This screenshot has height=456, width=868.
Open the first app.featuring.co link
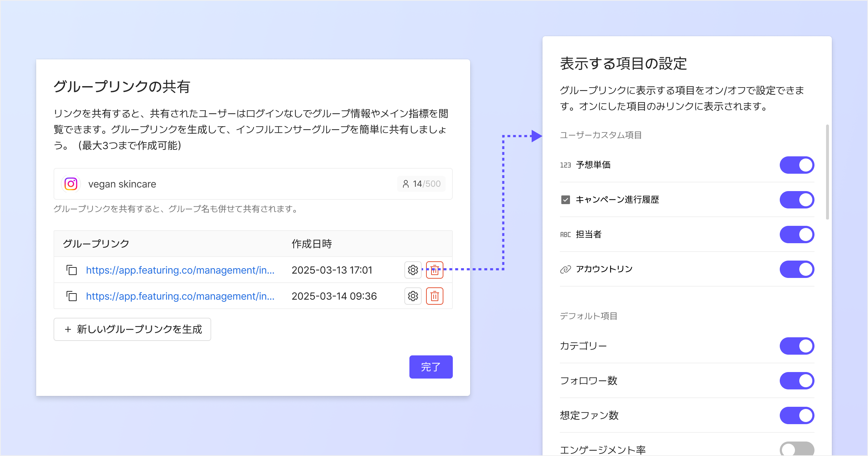[180, 270]
